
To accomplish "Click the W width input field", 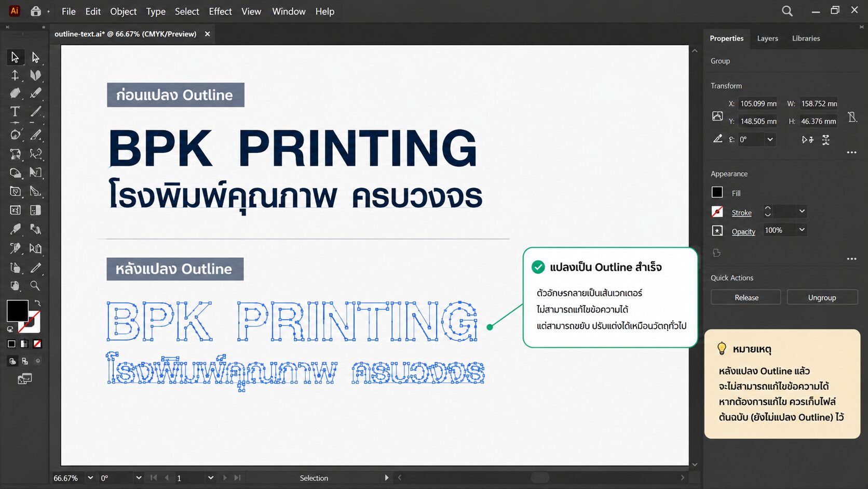I will 819,103.
